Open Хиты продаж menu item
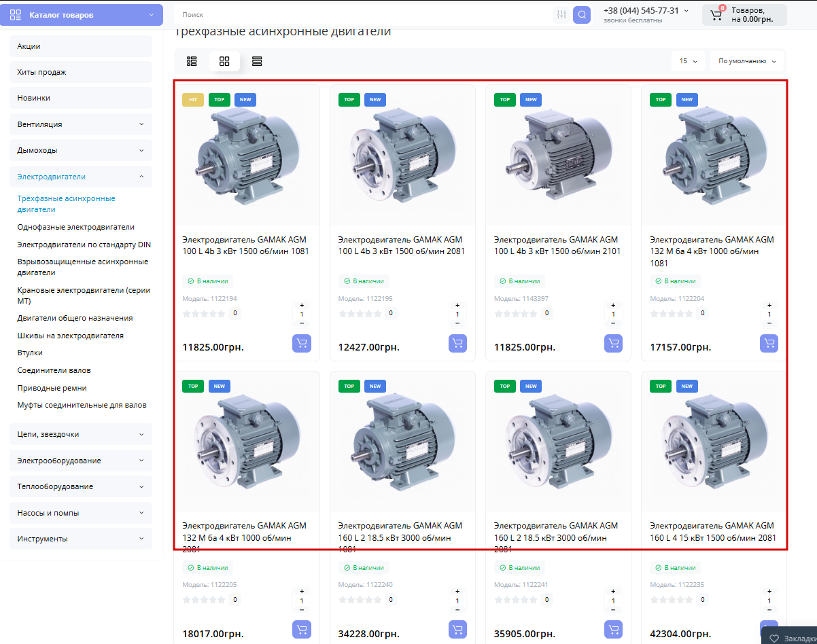This screenshot has width=817, height=644. 81,72
